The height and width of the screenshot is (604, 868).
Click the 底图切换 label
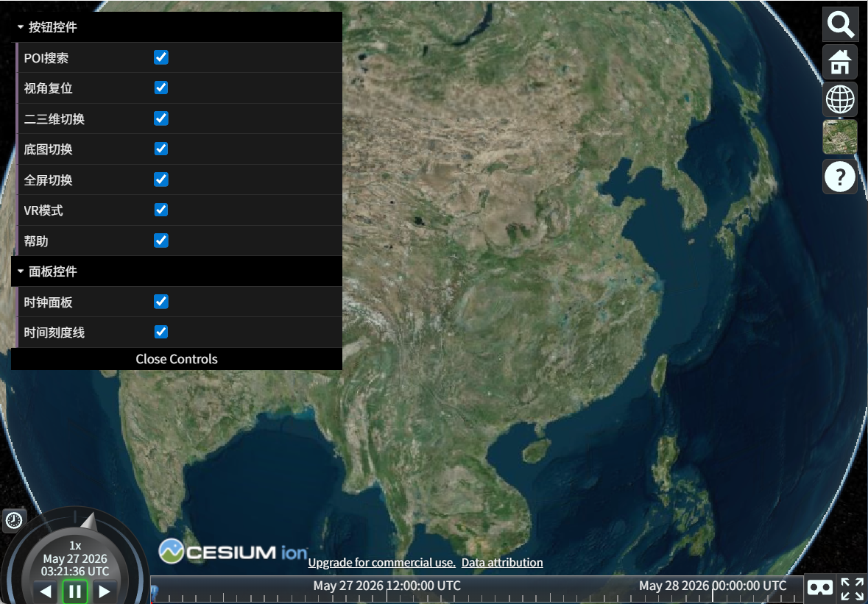48,149
